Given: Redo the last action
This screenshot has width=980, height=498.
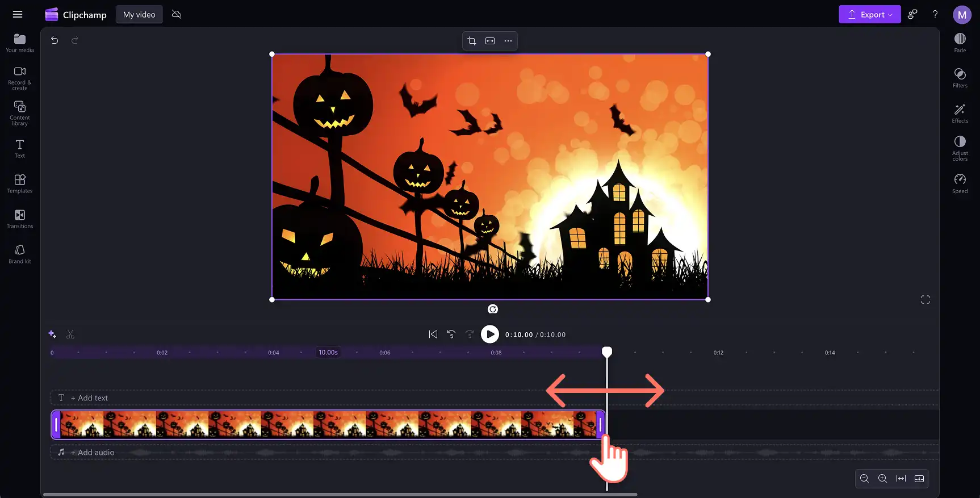Looking at the screenshot, I should [74, 40].
